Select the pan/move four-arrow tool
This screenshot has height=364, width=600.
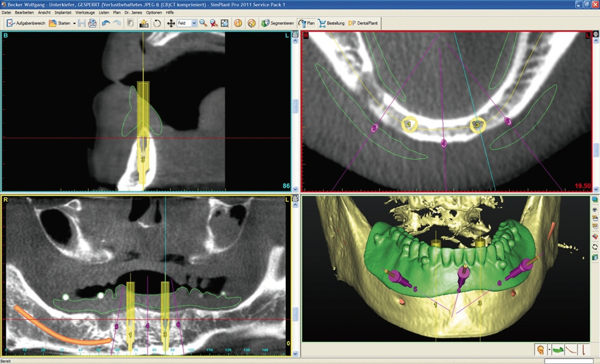pyautogui.click(x=170, y=23)
